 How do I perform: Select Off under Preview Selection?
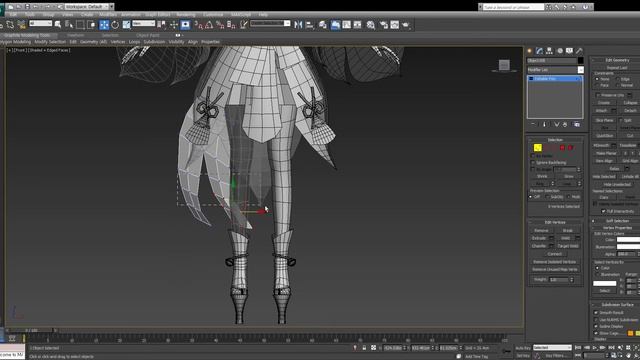[531, 197]
